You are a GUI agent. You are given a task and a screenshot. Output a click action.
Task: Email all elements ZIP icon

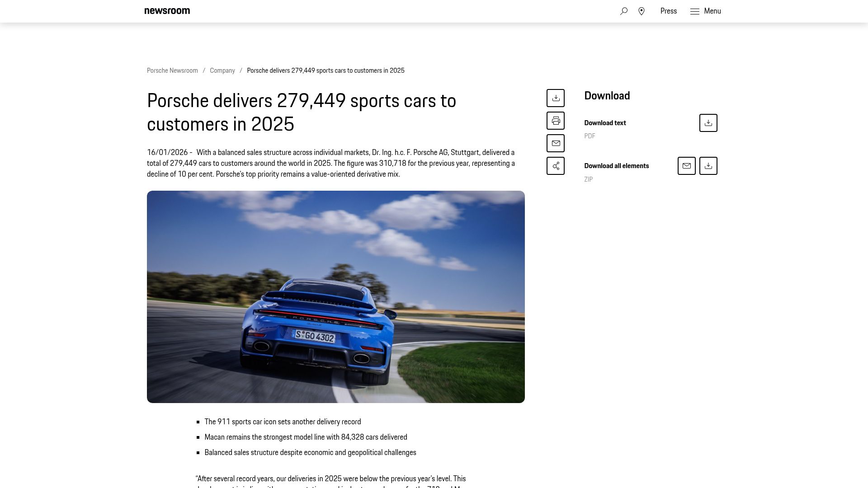[x=687, y=166]
